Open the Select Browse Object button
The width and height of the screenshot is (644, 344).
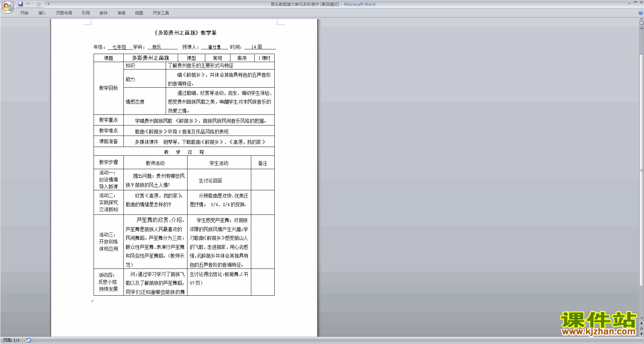(x=641, y=329)
